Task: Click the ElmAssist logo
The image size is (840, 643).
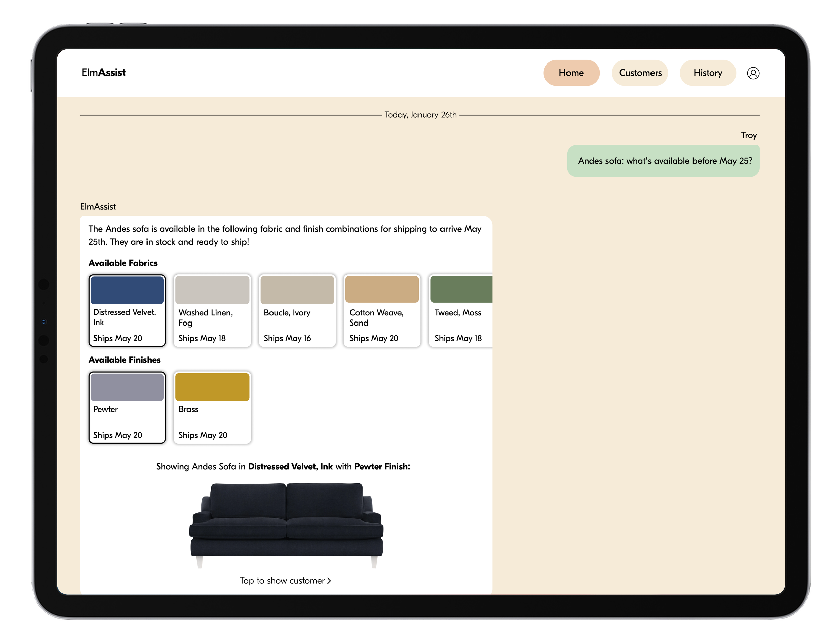Action: (x=103, y=72)
